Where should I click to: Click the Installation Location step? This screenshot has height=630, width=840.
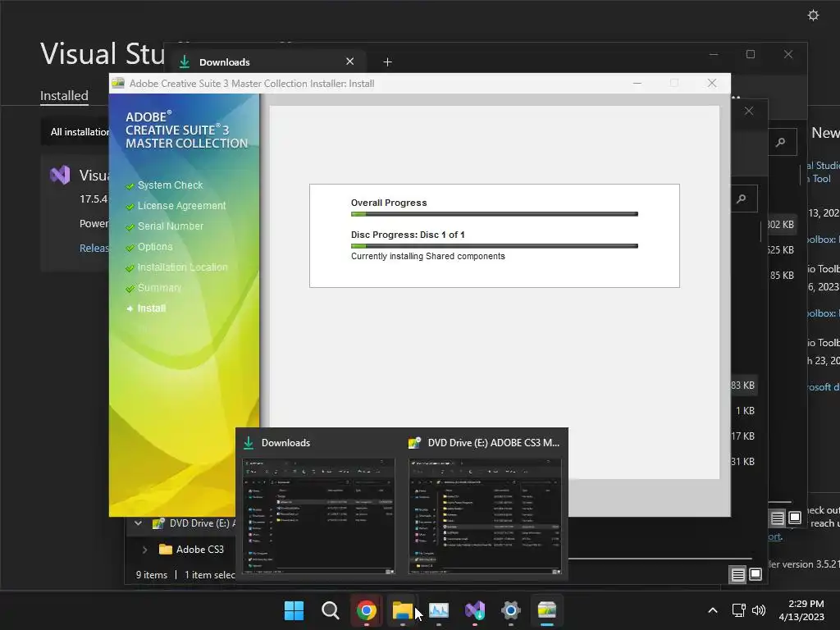point(182,267)
